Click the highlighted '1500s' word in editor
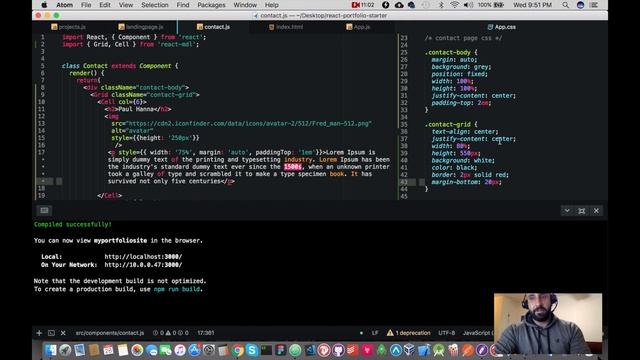 [x=293, y=167]
